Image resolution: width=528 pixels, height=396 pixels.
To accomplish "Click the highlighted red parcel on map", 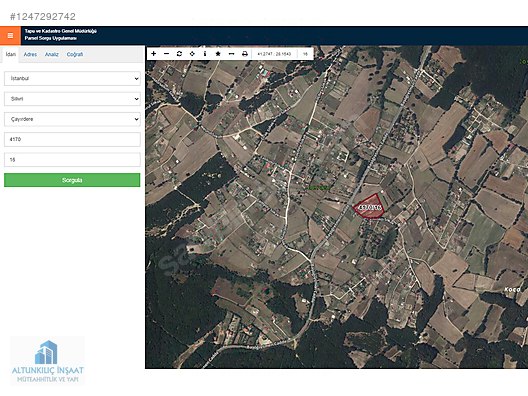I will coord(369,207).
